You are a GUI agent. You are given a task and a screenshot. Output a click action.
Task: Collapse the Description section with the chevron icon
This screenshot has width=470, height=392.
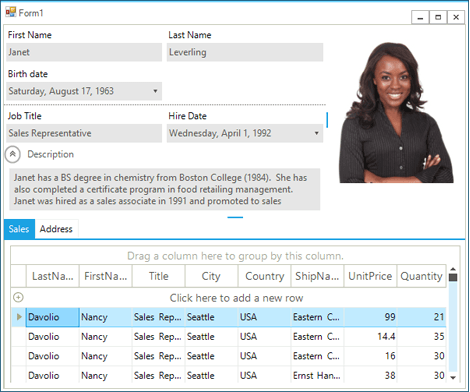pyautogui.click(x=13, y=155)
